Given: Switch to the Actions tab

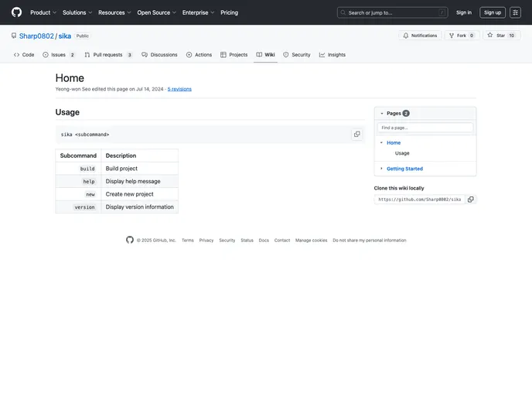Looking at the screenshot, I should pyautogui.click(x=199, y=55).
